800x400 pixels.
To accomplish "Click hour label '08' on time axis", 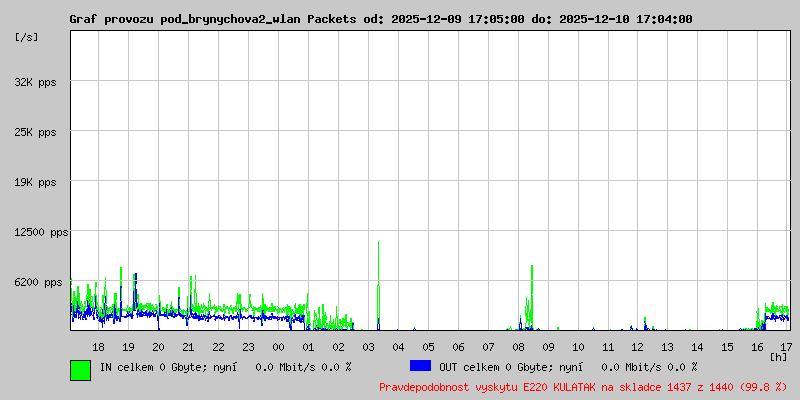I will pos(518,347).
